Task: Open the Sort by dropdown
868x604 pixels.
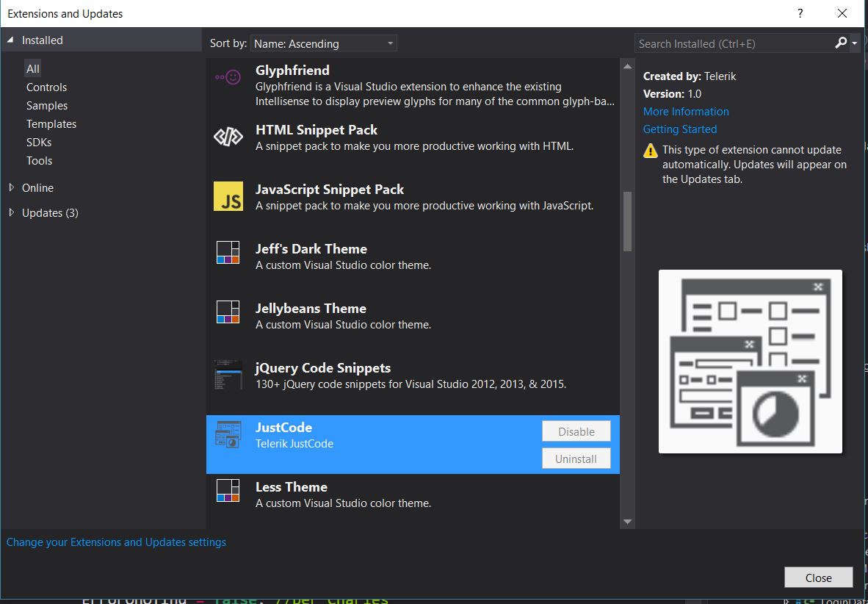Action: pos(324,43)
